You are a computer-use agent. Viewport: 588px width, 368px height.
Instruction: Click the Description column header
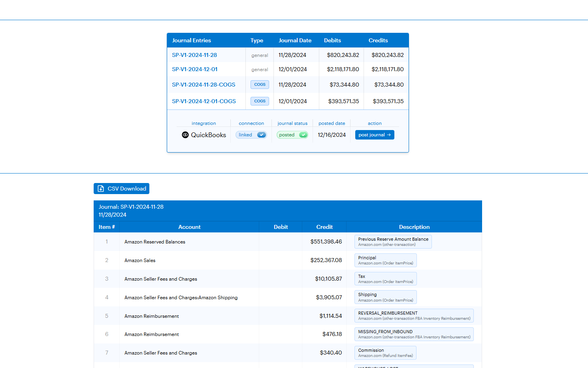(414, 227)
